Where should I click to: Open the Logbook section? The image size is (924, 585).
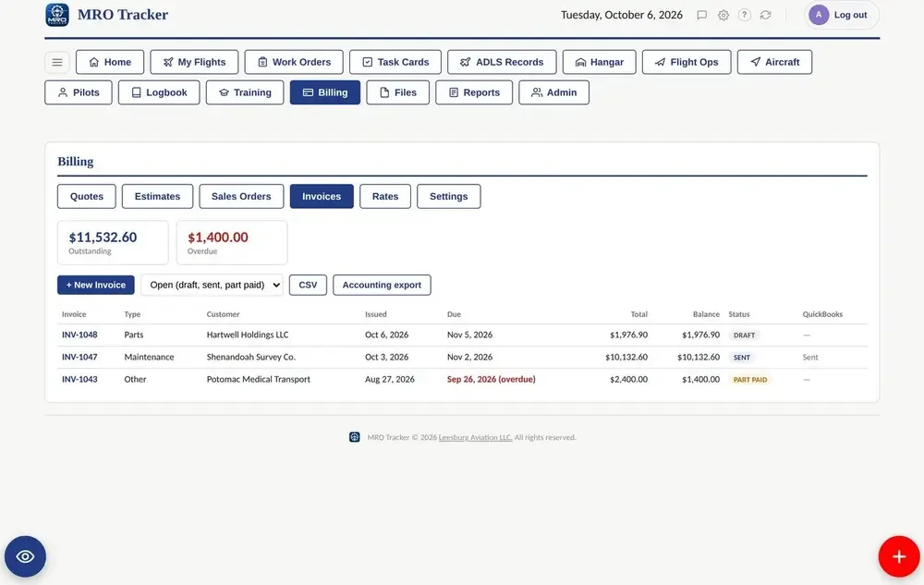(x=159, y=92)
